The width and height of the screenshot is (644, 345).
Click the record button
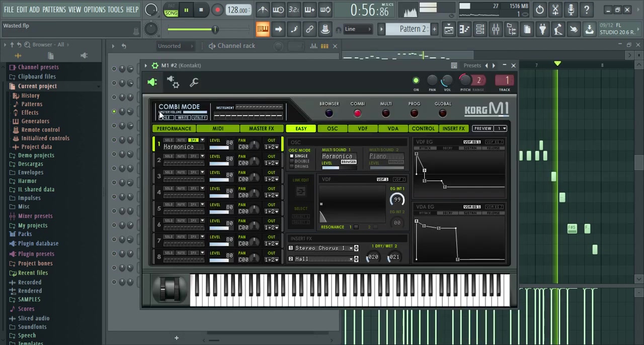coord(217,10)
